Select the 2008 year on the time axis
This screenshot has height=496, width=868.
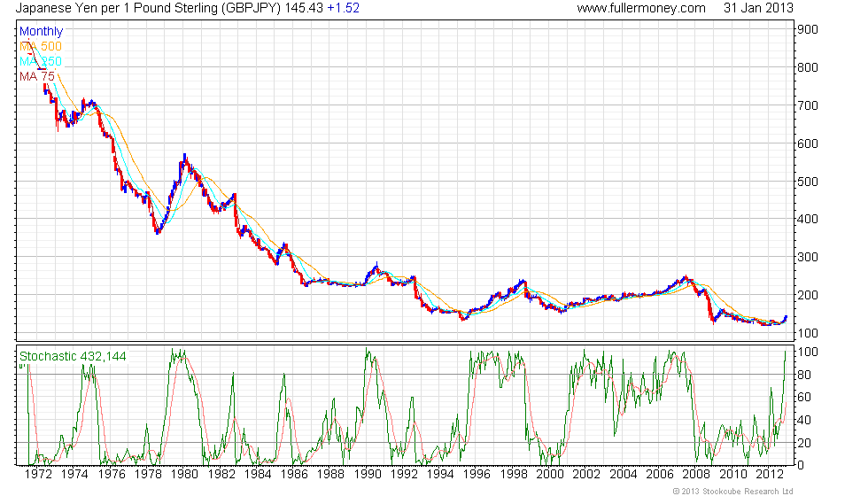pyautogui.click(x=696, y=475)
